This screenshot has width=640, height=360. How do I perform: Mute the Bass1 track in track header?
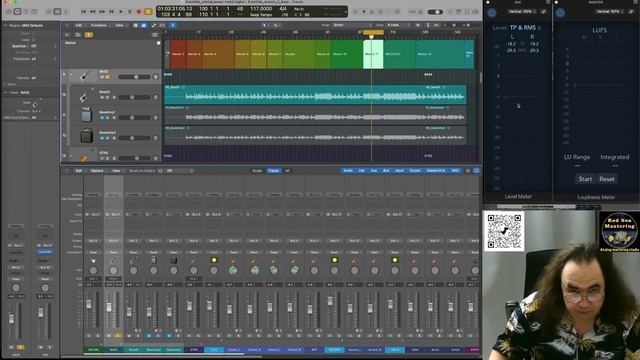coord(102,97)
